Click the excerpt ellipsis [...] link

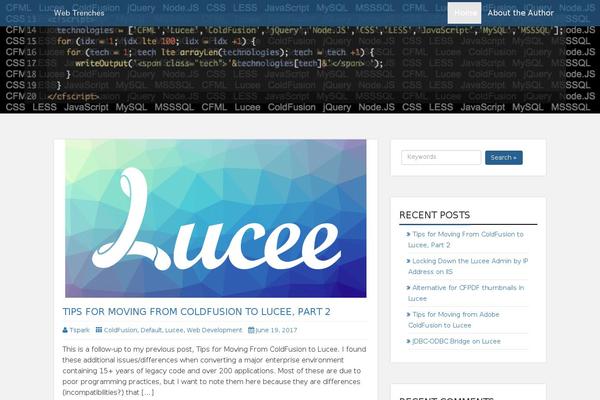coord(148,392)
